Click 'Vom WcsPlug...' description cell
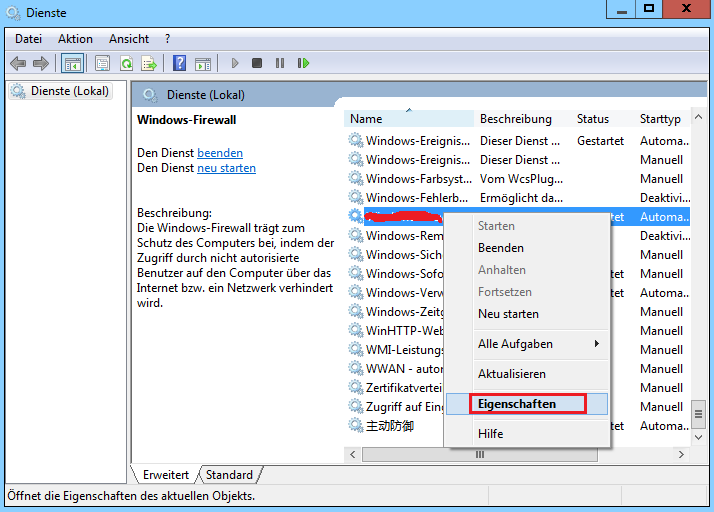 point(521,179)
